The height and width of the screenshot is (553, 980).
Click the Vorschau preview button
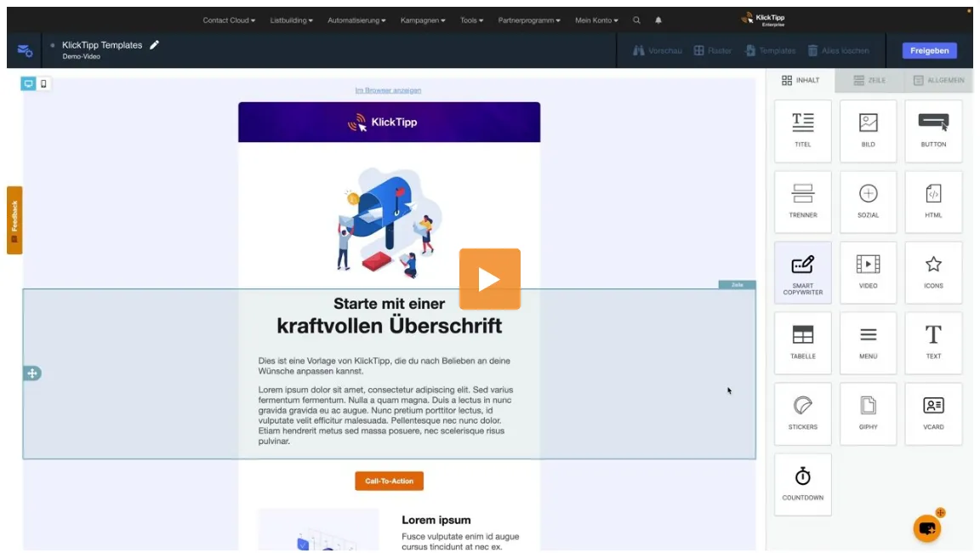tap(657, 50)
